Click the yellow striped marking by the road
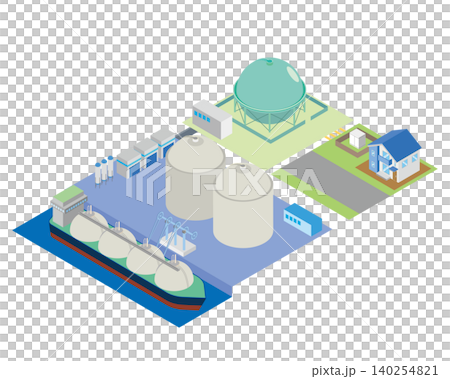The width and height of the screenshot is (450, 379). 334,133
